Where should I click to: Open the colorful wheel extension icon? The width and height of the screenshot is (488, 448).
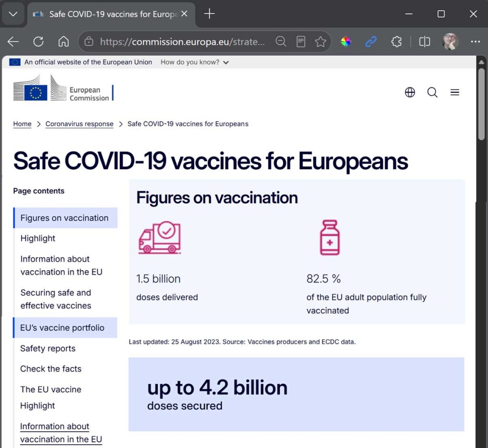pyautogui.click(x=346, y=41)
